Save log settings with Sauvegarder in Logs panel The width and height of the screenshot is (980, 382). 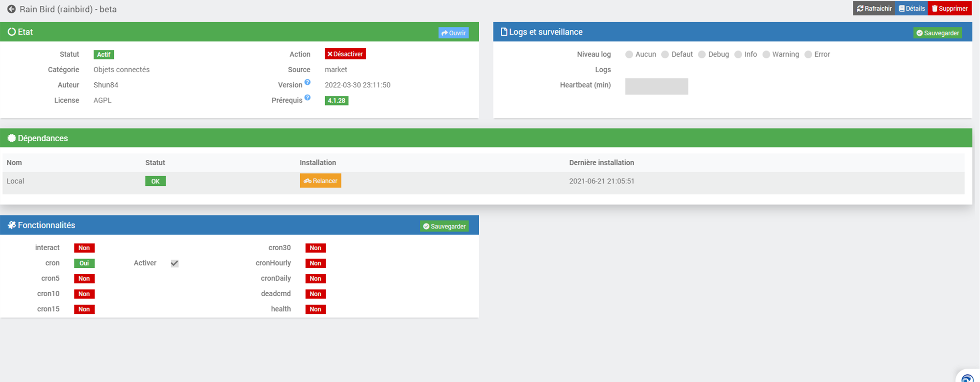point(938,33)
